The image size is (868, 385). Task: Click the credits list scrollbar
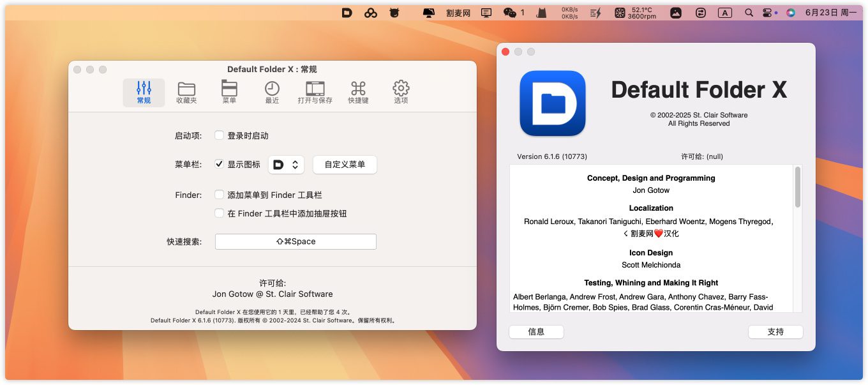797,187
